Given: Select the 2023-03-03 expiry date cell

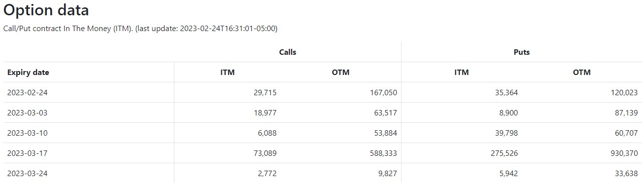Looking at the screenshot, I should [x=27, y=113].
